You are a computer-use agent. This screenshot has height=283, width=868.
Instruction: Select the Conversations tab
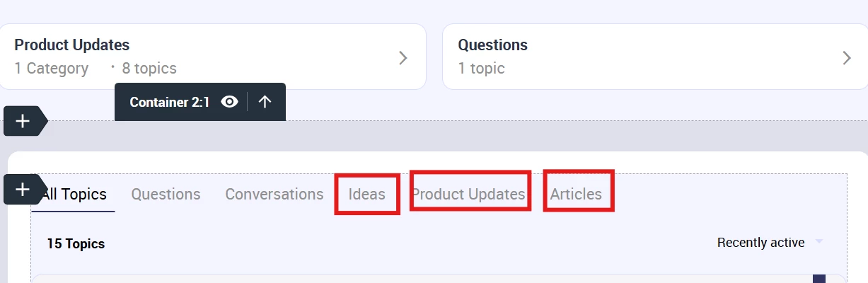point(274,194)
